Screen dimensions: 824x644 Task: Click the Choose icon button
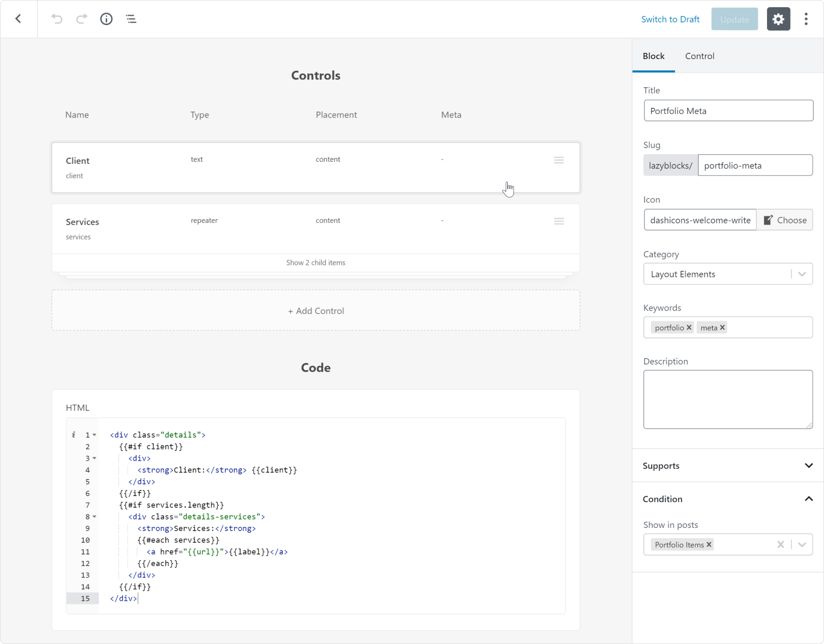click(x=785, y=220)
